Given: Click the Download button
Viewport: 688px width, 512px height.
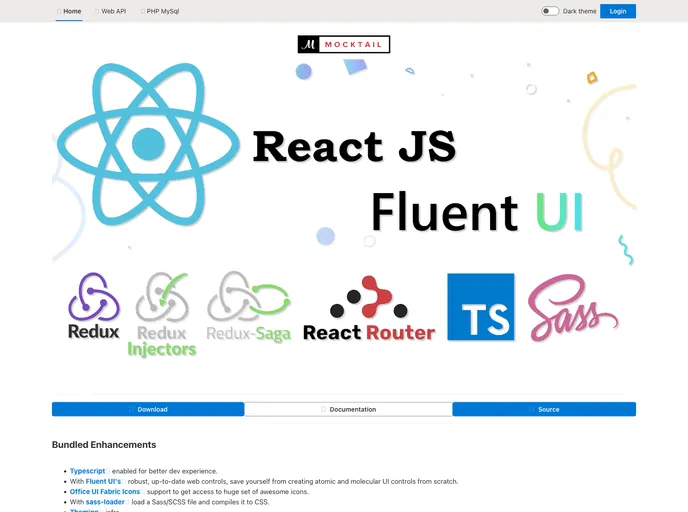Looking at the screenshot, I should (x=148, y=409).
